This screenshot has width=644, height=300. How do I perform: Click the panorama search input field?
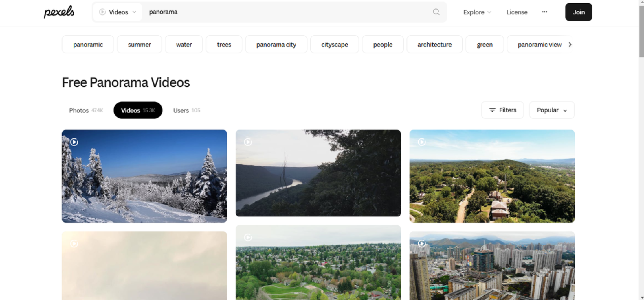pyautogui.click(x=287, y=12)
